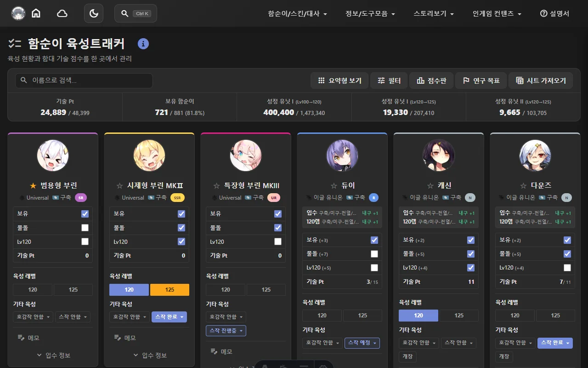Open the home page icon
The width and height of the screenshot is (588, 368).
[36, 13]
